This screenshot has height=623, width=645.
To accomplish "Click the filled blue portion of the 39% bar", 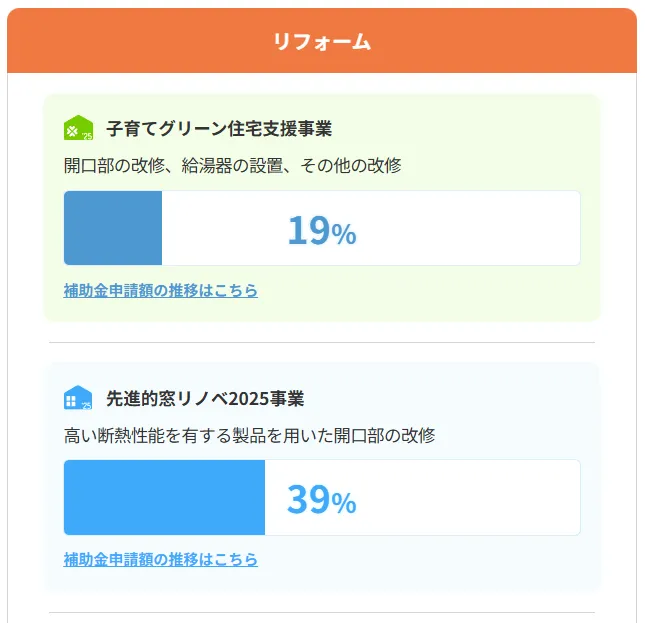I will [x=164, y=497].
